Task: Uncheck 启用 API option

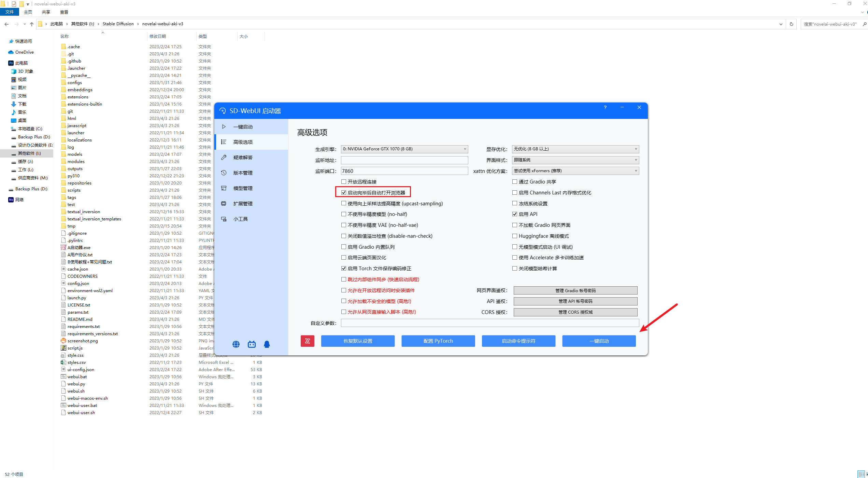Action: (x=515, y=214)
